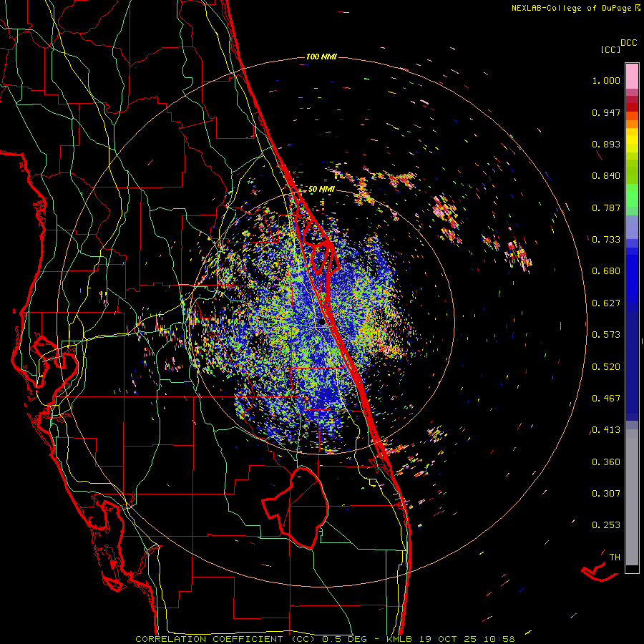Click the 0.520 value on the color scale
This screenshot has height=644, width=644.
tap(606, 367)
